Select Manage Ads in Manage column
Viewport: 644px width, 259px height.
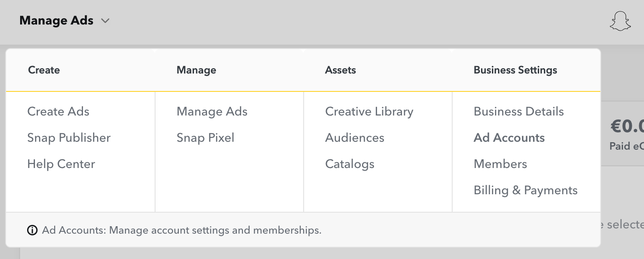tap(212, 112)
